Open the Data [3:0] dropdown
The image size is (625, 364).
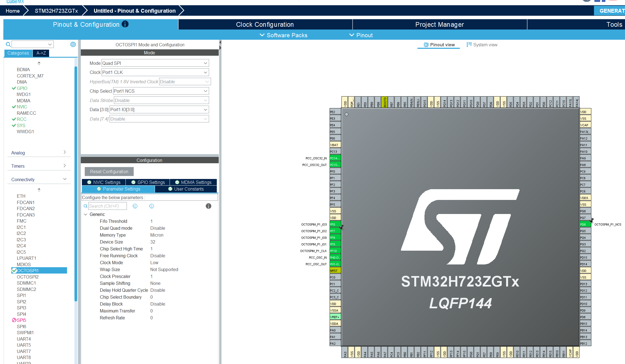click(x=159, y=109)
